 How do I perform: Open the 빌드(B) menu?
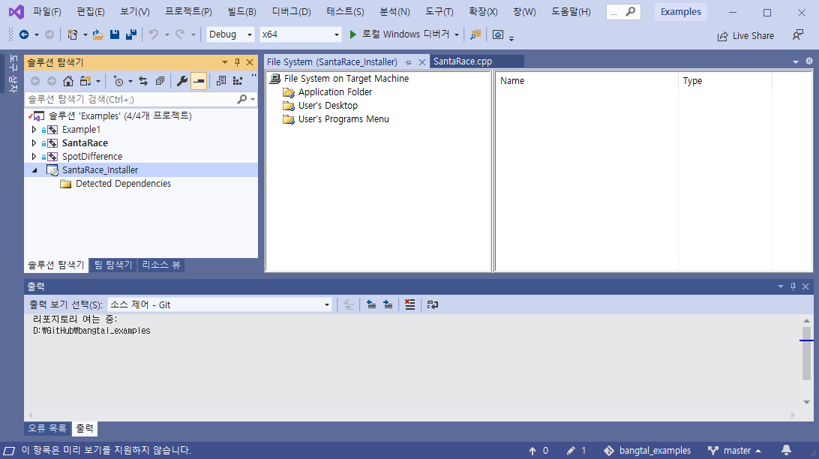[x=242, y=12]
